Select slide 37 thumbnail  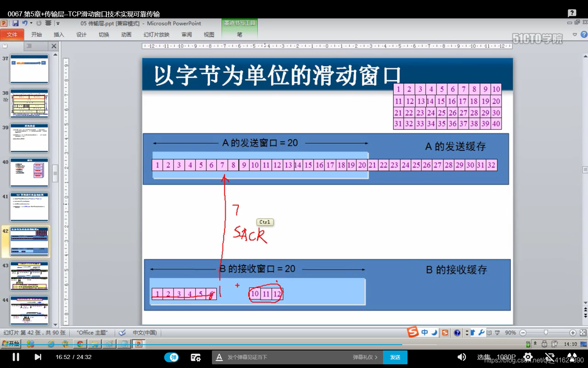(29, 69)
